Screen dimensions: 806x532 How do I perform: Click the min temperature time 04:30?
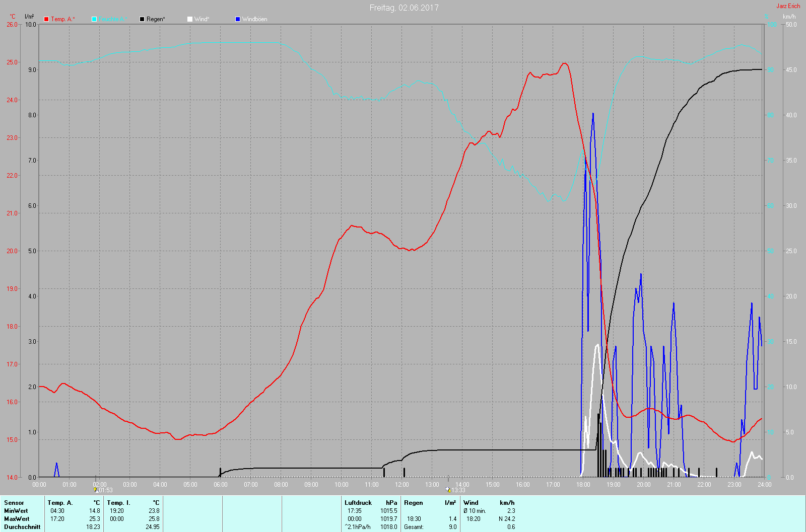57,511
